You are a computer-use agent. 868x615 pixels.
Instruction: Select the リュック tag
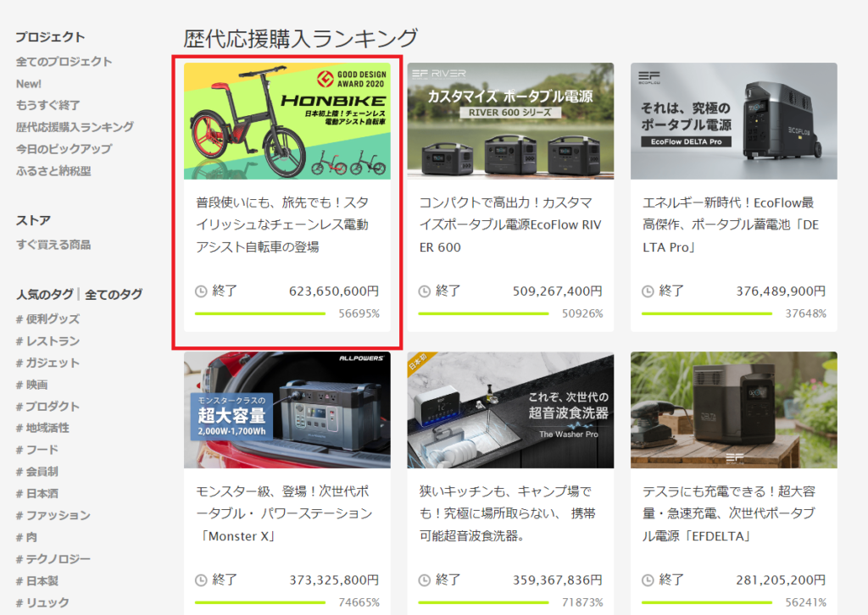pyautogui.click(x=42, y=603)
